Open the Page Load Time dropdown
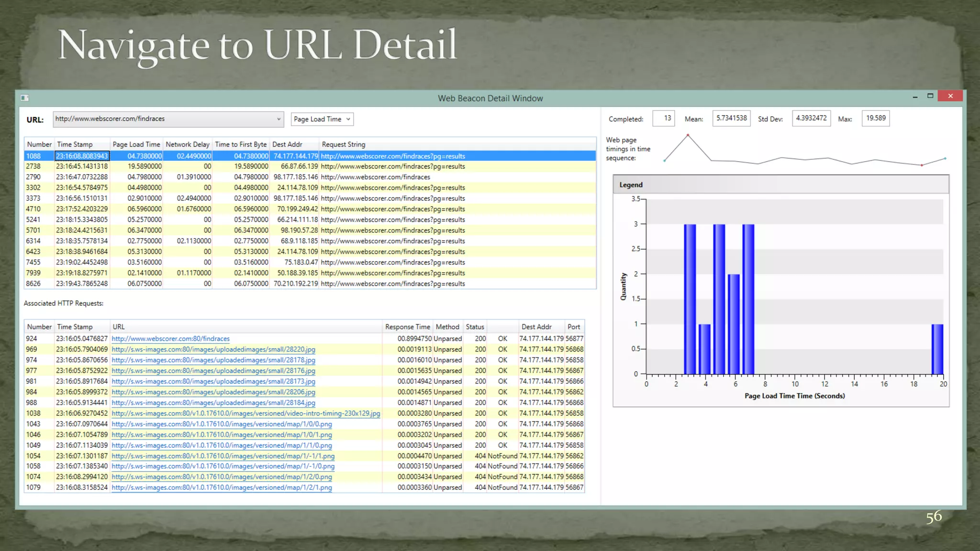Screen dimensions: 980x551 click(x=322, y=119)
